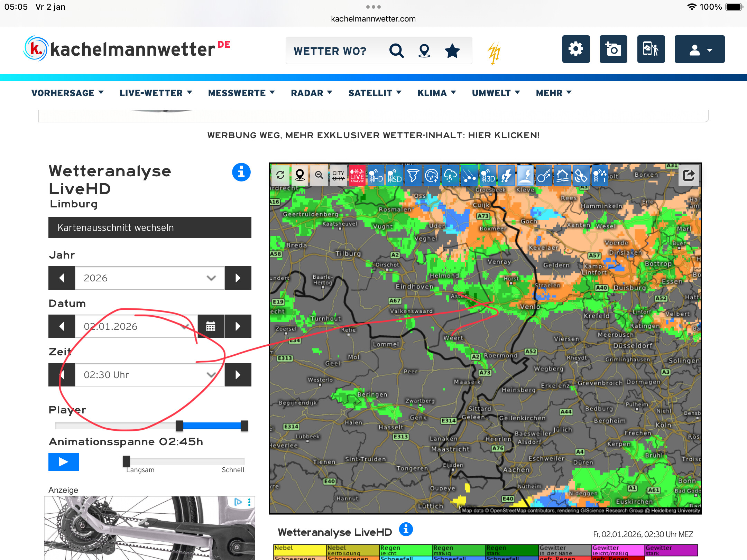Open the VORHERSAGE menu

(67, 93)
